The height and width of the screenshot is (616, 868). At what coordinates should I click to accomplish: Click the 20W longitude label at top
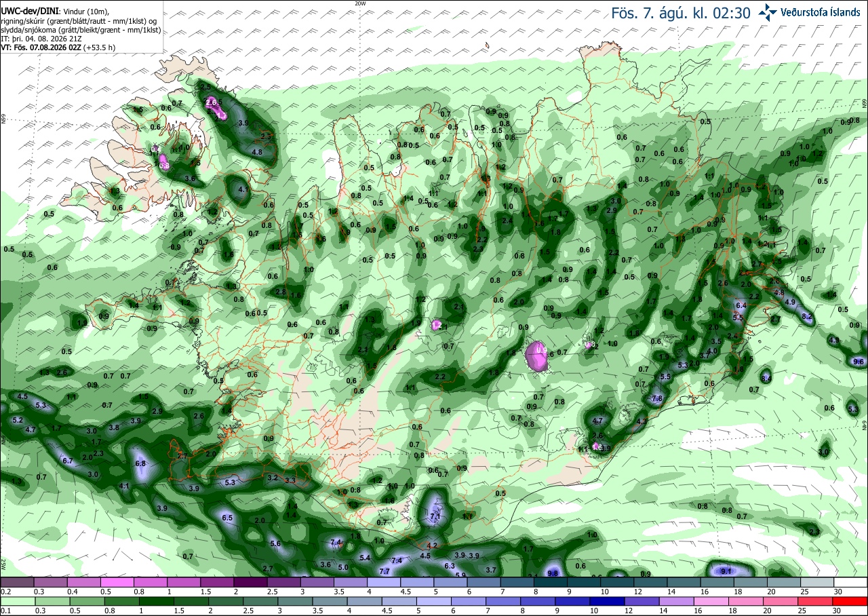click(x=360, y=3)
